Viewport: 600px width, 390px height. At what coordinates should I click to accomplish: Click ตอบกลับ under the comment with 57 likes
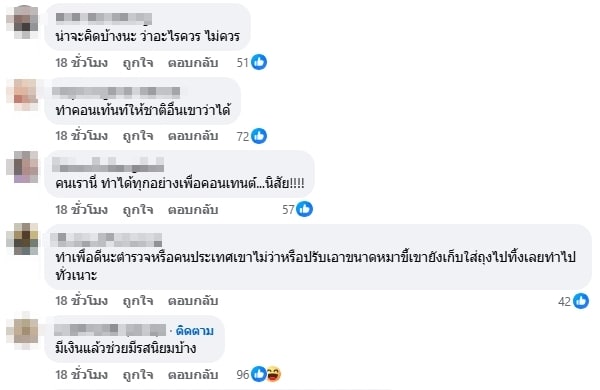[193, 209]
